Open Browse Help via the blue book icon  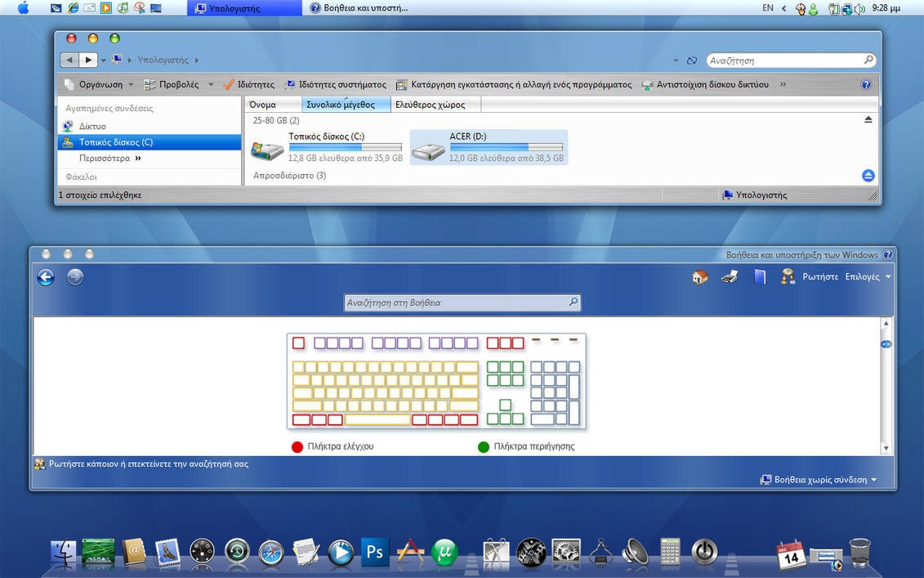(x=759, y=276)
